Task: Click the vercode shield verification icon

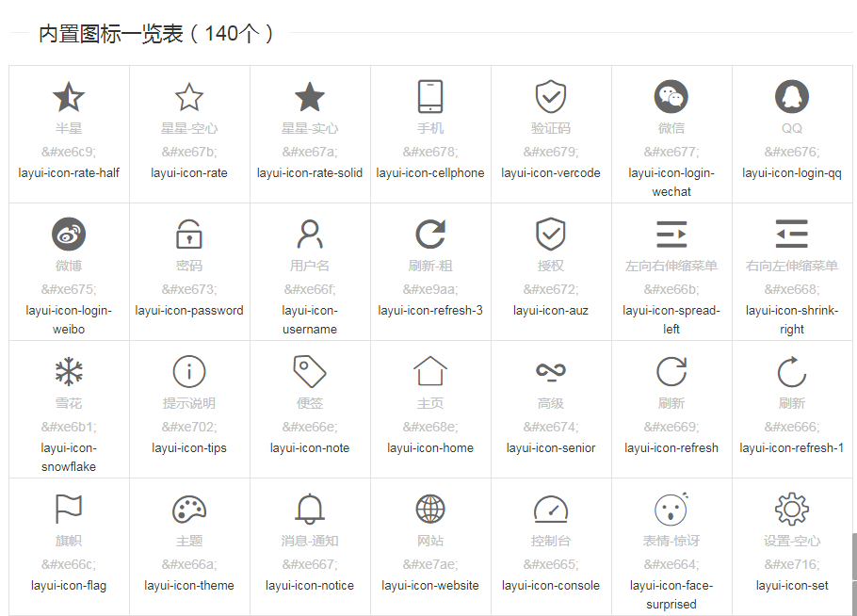Action: (x=551, y=95)
